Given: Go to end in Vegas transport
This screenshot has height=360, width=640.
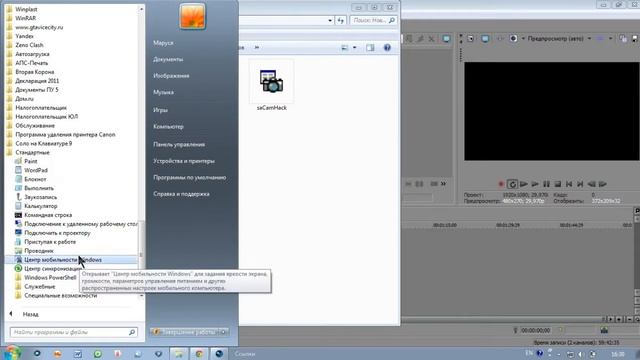Looking at the screenshot, I should 580,184.
